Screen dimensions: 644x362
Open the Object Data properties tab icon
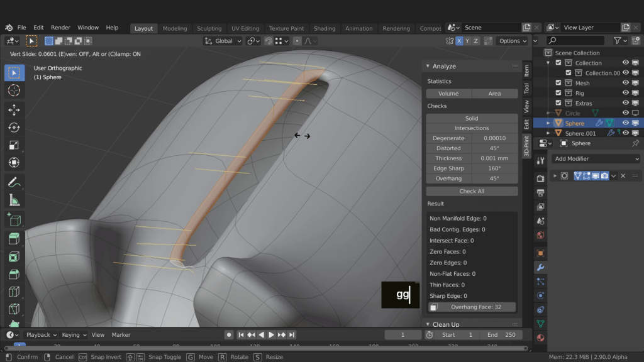(540, 324)
